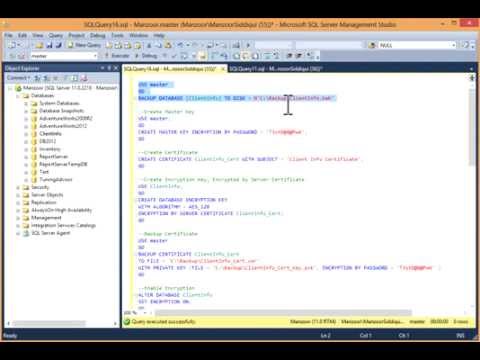The image size is (480, 360).
Task: Click the Paste icon
Action: pyautogui.click(x=168, y=45)
